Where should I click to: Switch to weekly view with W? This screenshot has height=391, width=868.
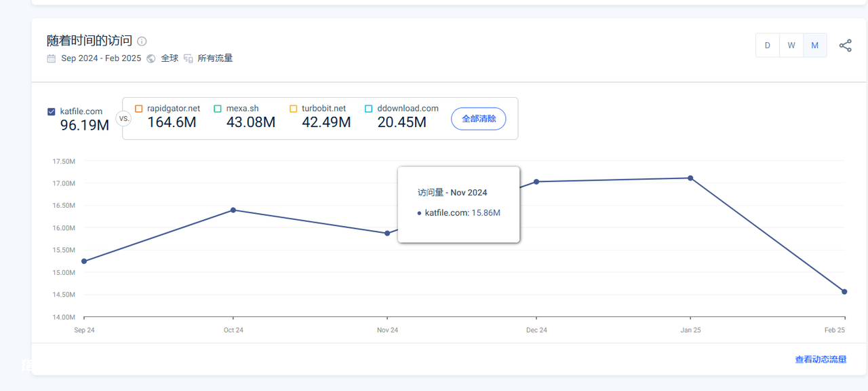tap(791, 45)
